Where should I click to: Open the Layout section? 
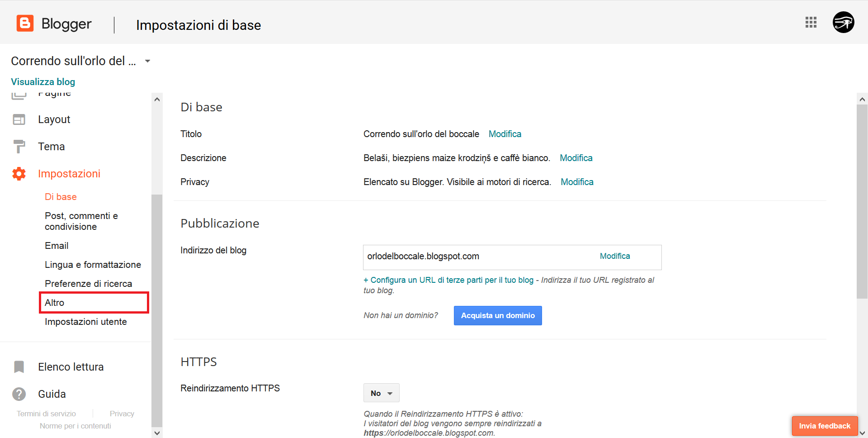(54, 119)
